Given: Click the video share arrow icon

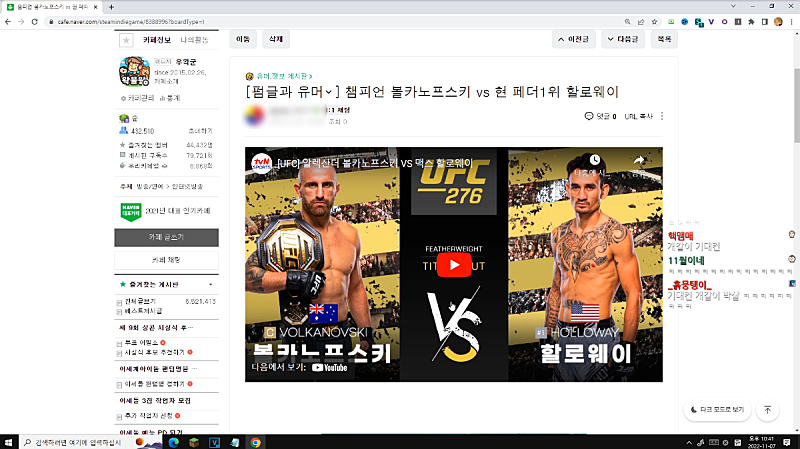Looking at the screenshot, I should click(639, 160).
